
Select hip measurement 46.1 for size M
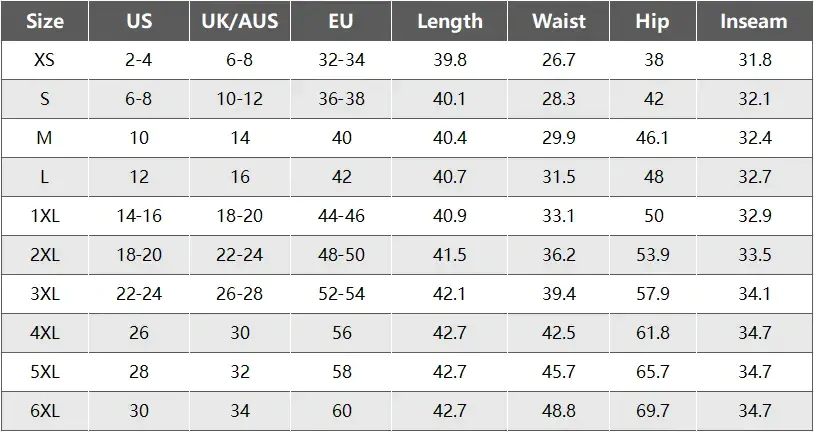(x=652, y=138)
